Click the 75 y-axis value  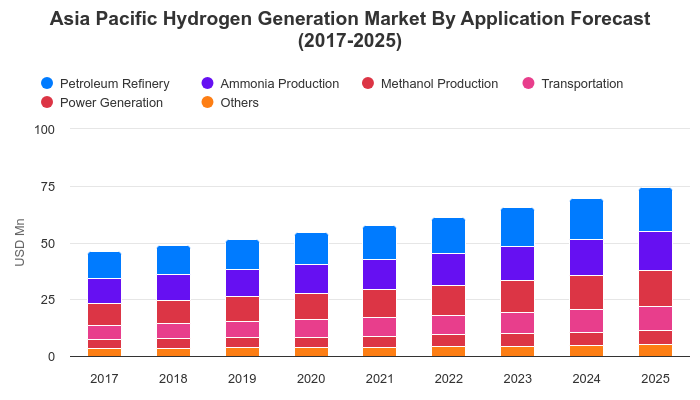pos(48,186)
